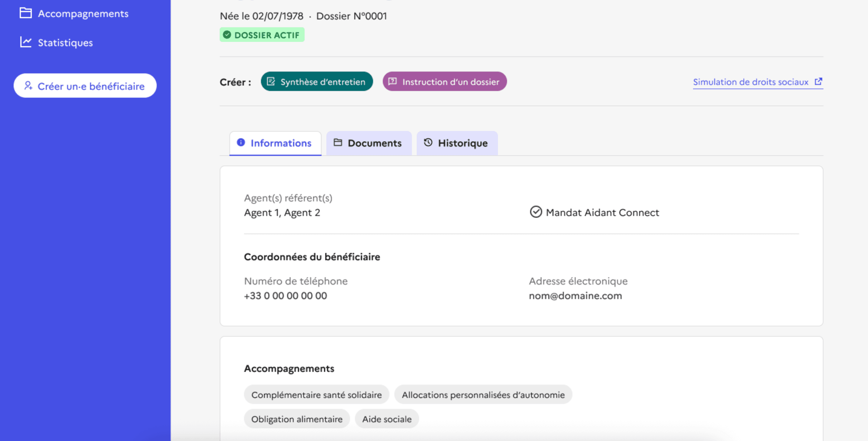Click the folder icon on Documents tab
This screenshot has width=868, height=441.
click(x=338, y=142)
